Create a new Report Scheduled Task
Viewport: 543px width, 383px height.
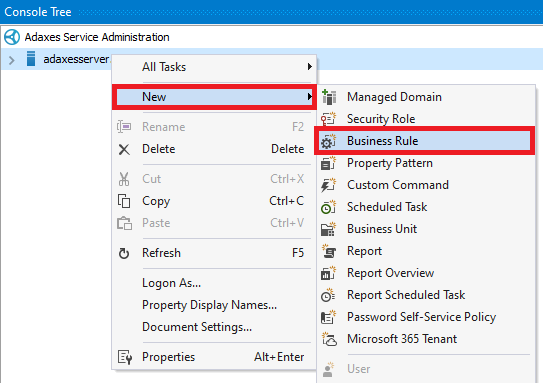pos(425,295)
